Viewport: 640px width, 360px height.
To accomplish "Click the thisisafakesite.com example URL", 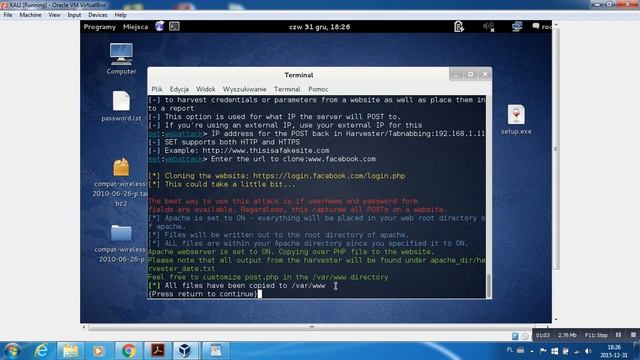I will click(x=266, y=151).
